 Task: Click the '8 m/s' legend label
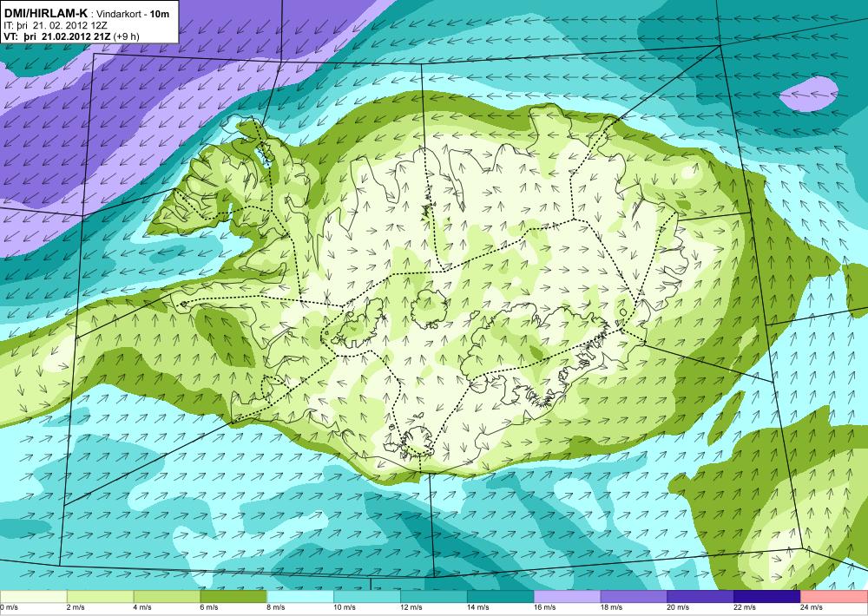[x=276, y=607]
